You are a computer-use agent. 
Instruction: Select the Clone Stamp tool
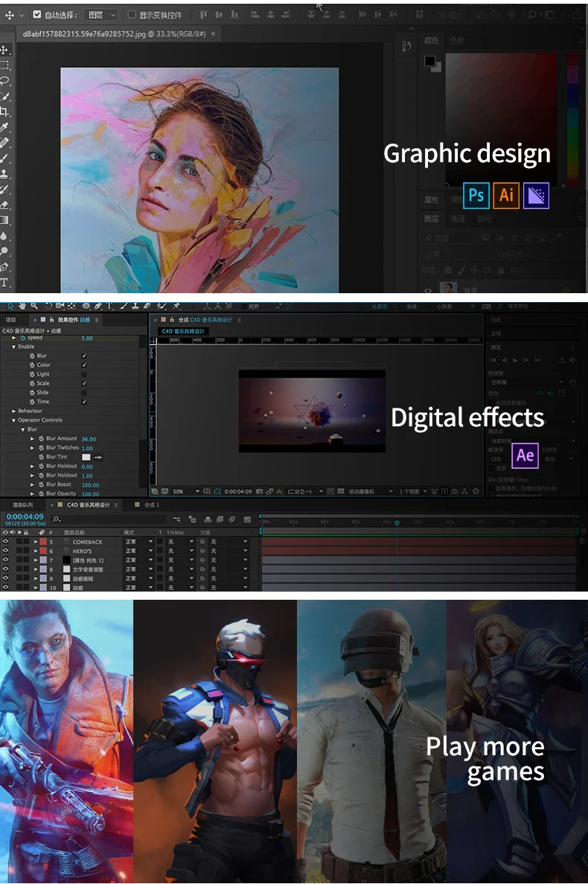(4, 173)
